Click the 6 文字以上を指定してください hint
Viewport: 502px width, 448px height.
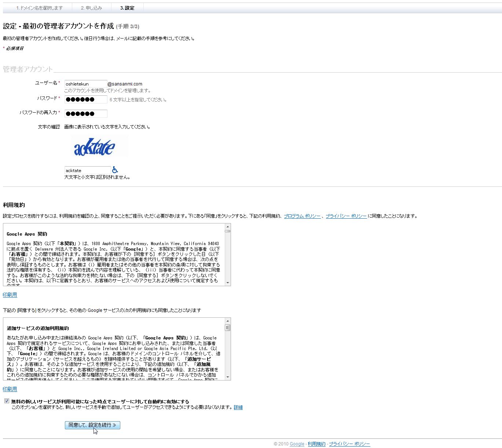138,100
